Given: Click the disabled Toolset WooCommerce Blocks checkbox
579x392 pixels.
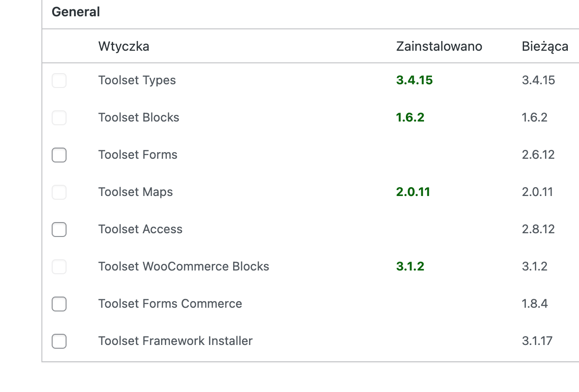Looking at the screenshot, I should 59,267.
